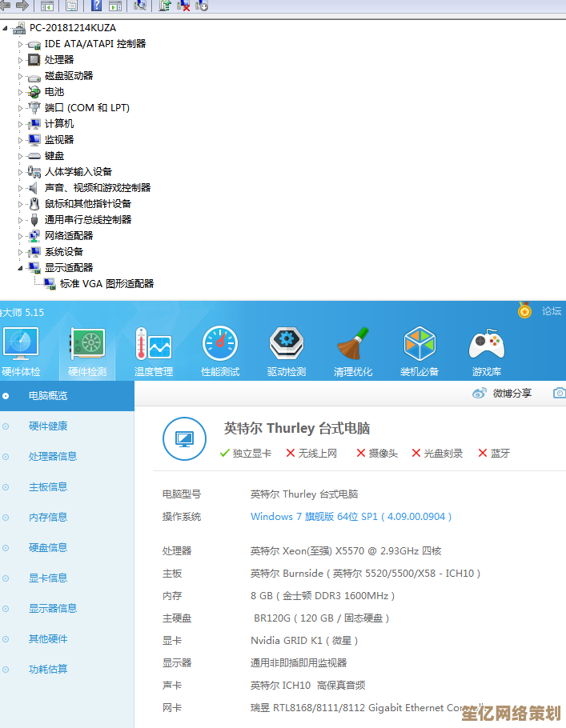Expand the 电池 device node
This screenshot has width=566, height=728.
tap(20, 92)
